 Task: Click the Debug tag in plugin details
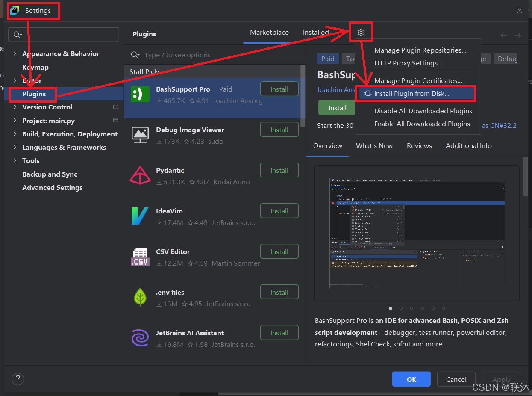506,59
